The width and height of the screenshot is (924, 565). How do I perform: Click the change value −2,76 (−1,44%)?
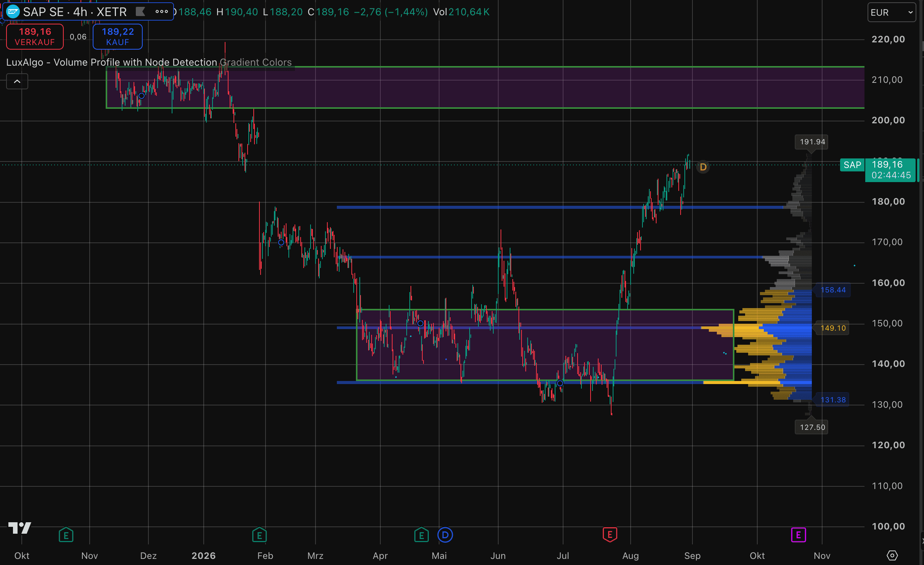tap(391, 12)
